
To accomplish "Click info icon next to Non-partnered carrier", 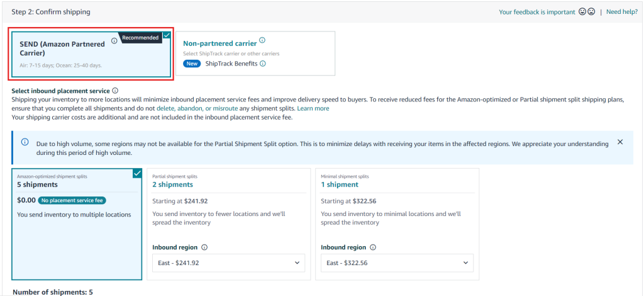I will click(262, 40).
